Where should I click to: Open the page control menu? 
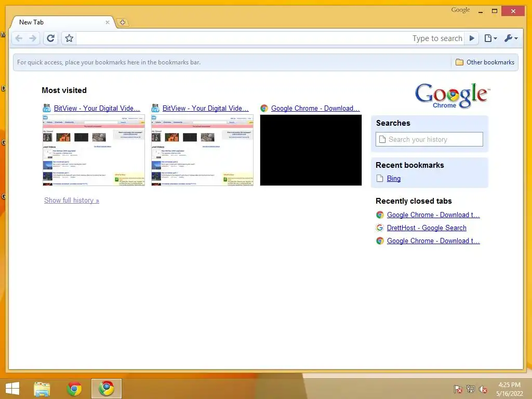(x=490, y=38)
